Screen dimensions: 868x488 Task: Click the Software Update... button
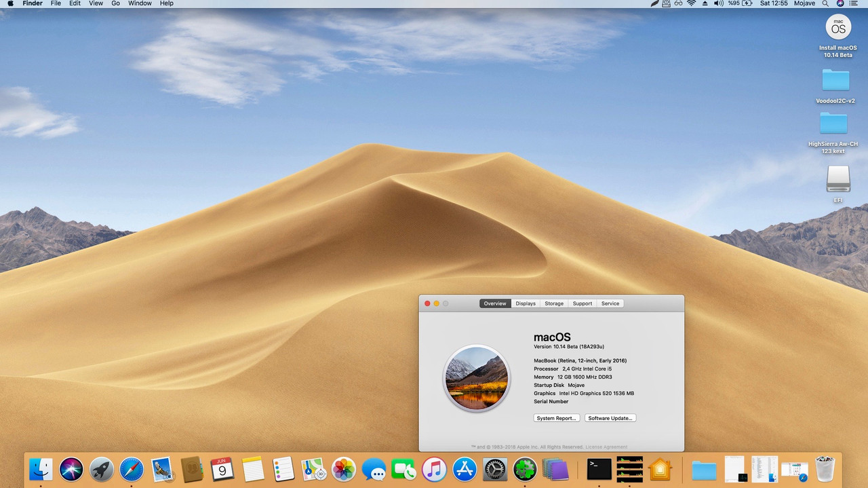tap(610, 418)
